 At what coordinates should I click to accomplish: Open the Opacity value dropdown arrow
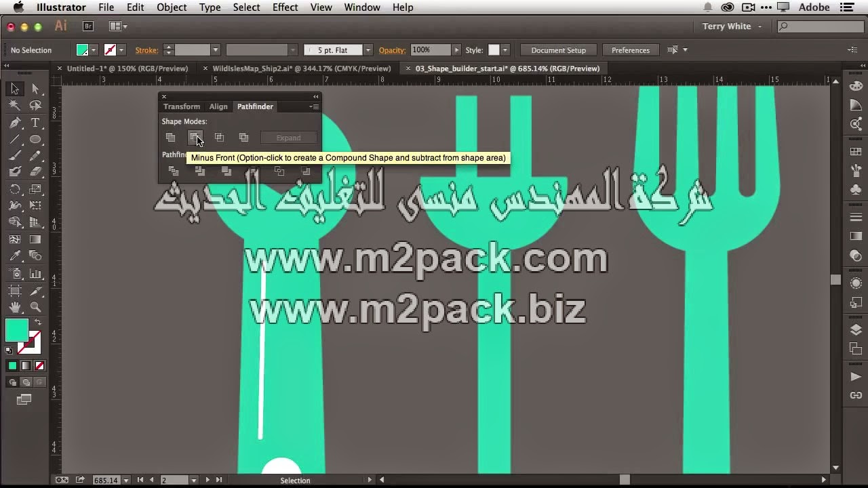[x=456, y=50]
